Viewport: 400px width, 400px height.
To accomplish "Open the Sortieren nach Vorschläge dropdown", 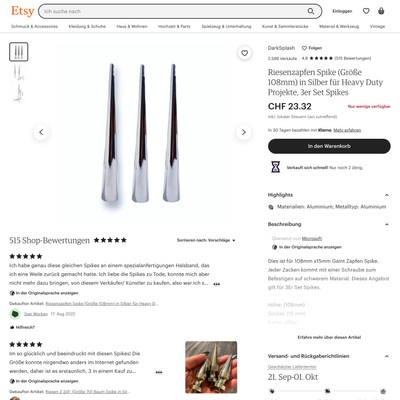I will 206,240.
